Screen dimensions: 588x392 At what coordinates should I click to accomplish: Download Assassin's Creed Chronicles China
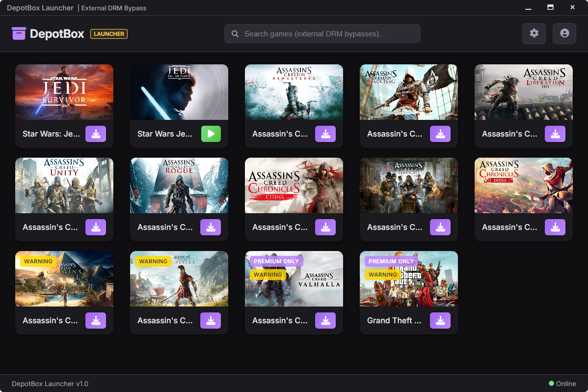(x=325, y=227)
